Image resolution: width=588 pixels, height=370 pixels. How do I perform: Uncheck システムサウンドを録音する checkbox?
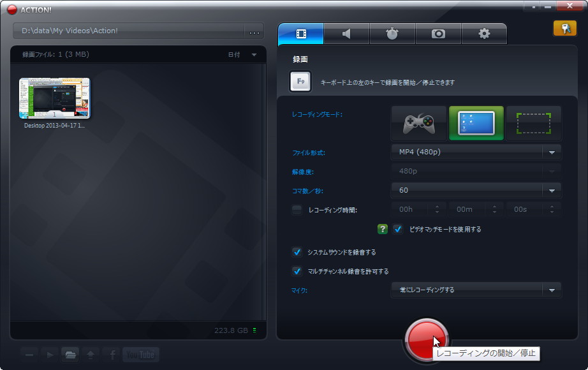pos(297,252)
